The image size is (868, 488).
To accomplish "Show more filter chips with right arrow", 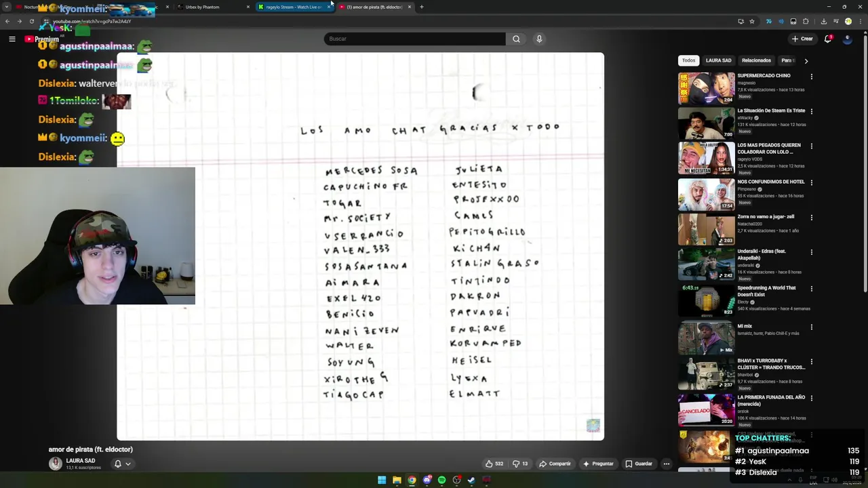I will (x=806, y=61).
